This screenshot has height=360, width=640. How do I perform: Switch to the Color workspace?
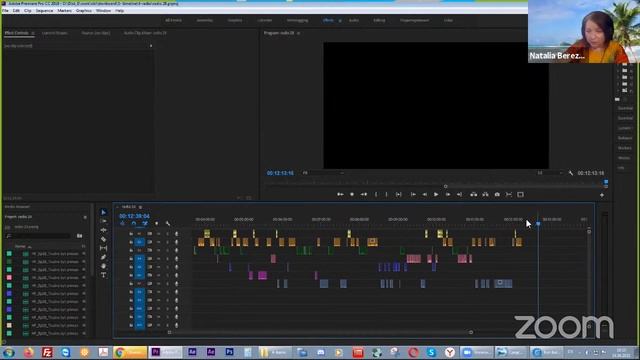(x=448, y=20)
